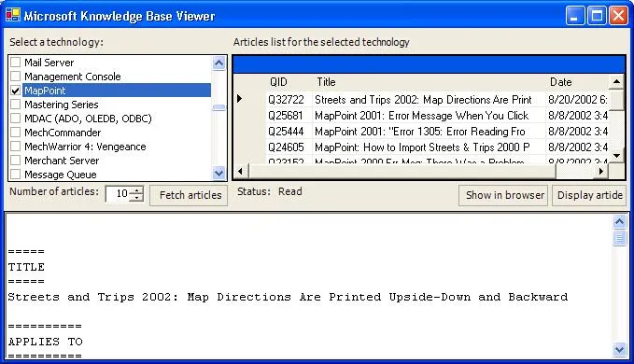Tick MechWarrior 4: Vengeance checkbox
The height and width of the screenshot is (364, 634).
pos(15,147)
